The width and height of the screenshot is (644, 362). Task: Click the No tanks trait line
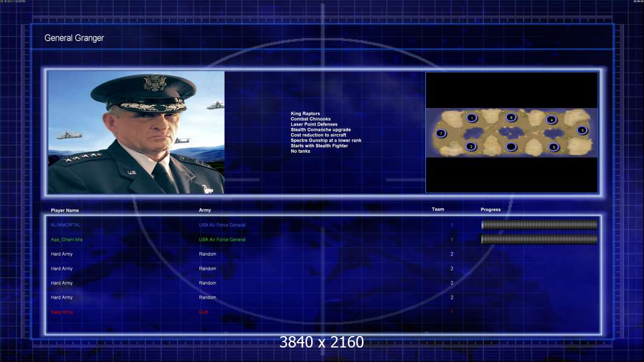[x=300, y=151]
